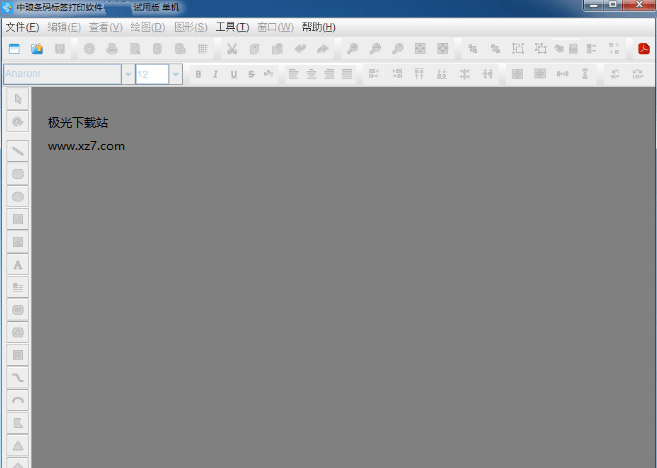Select the barcode tool in left toolbar
Screen dimensions: 657x468
tap(18, 310)
